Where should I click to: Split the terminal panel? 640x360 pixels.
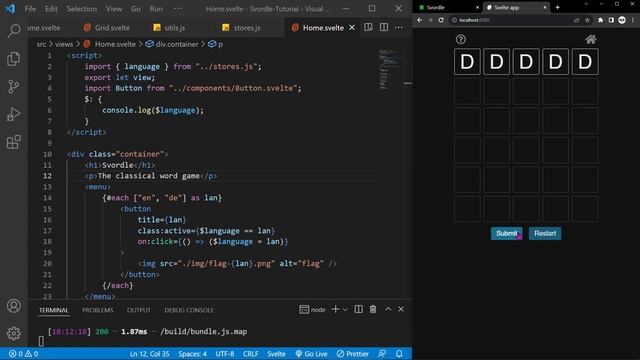[358, 309]
